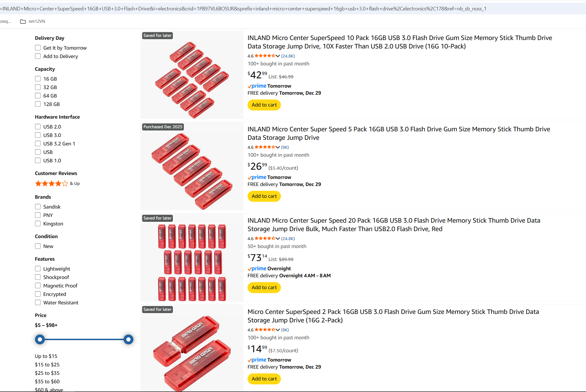This screenshot has height=392, width=586.
Task: Check the 'Get It by Tomorrow' checkbox
Action: coord(38,48)
